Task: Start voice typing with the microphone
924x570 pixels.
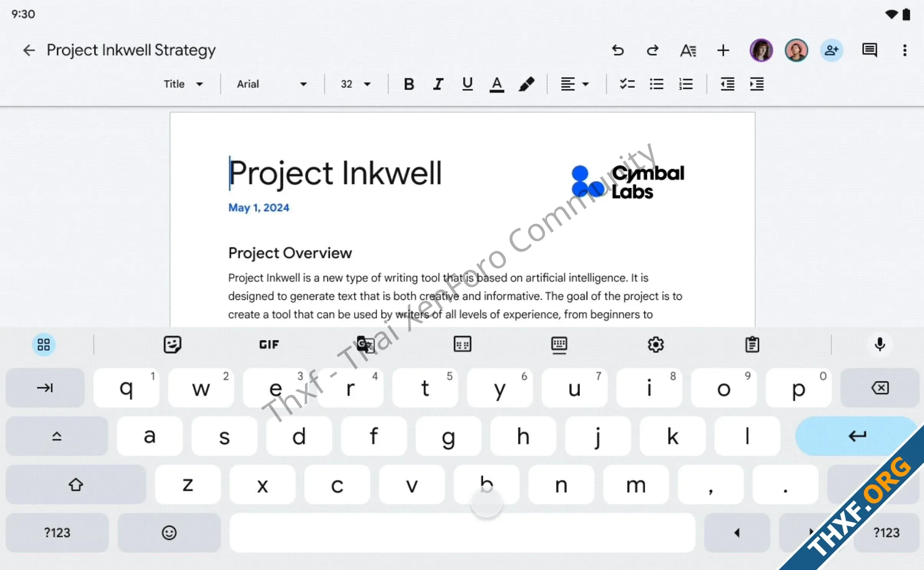Action: [880, 344]
